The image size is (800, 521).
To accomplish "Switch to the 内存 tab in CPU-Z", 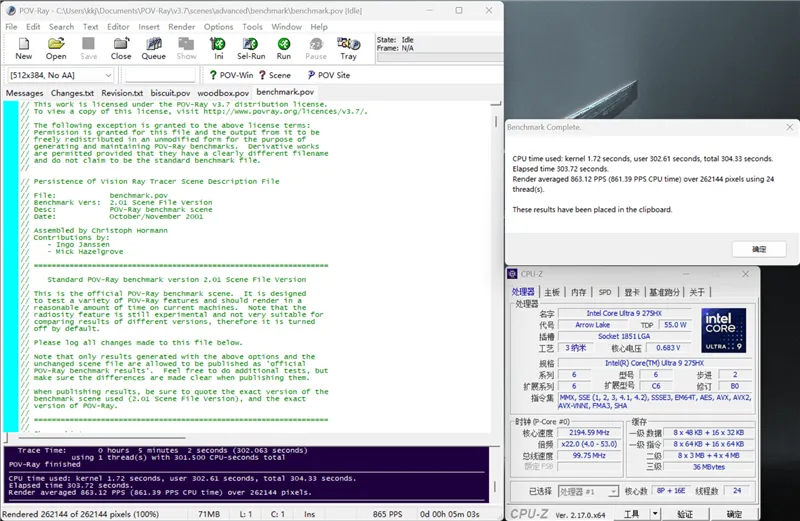I will pyautogui.click(x=578, y=292).
